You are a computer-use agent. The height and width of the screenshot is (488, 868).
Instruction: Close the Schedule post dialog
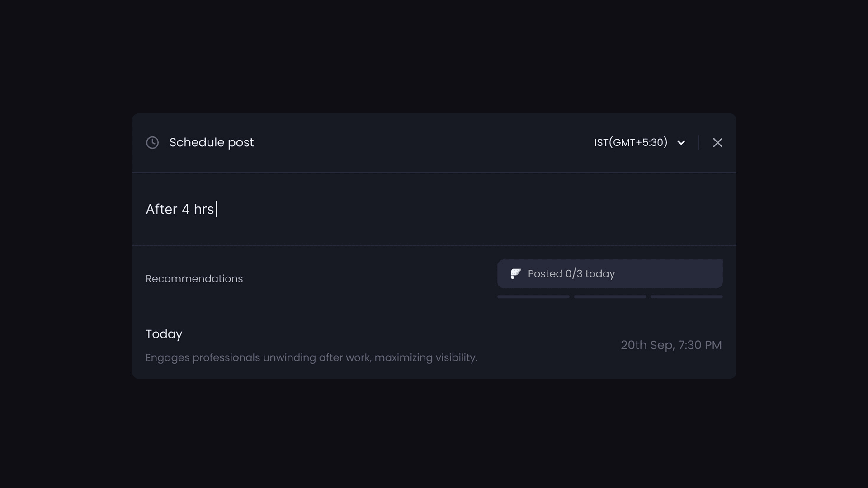pyautogui.click(x=717, y=143)
